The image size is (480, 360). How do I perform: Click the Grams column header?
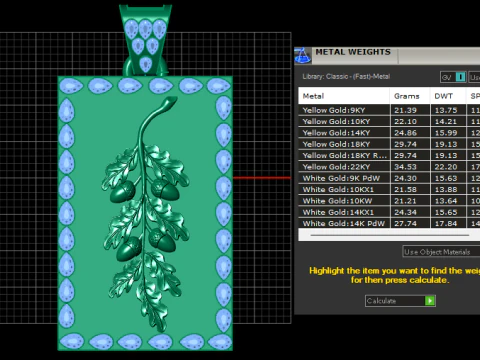[x=410, y=96]
